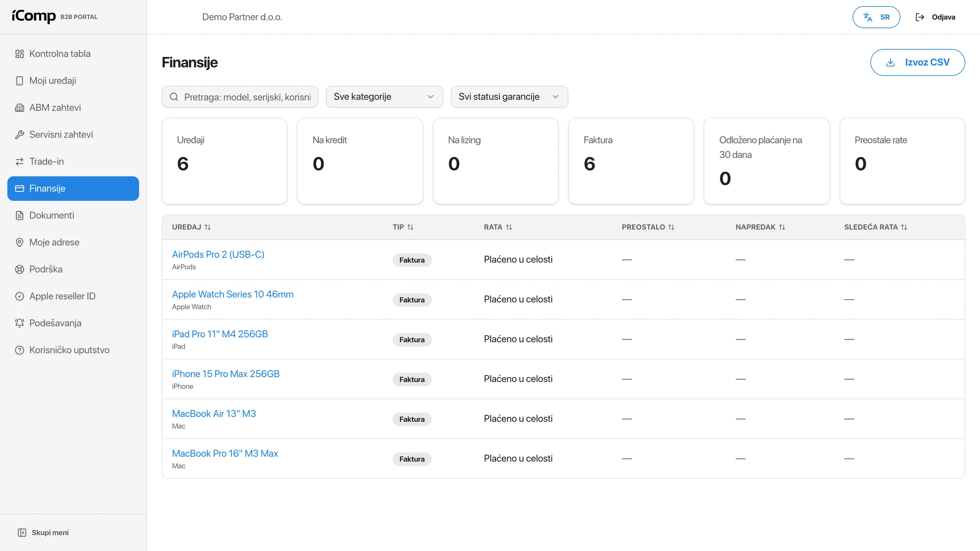Focus the Pretraga search input field

pyautogui.click(x=240, y=97)
